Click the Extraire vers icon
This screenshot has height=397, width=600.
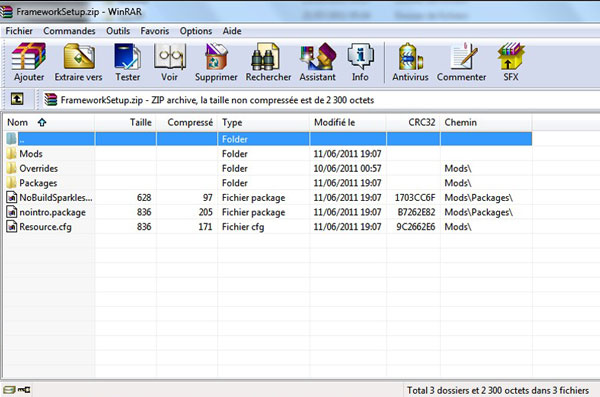[79, 57]
